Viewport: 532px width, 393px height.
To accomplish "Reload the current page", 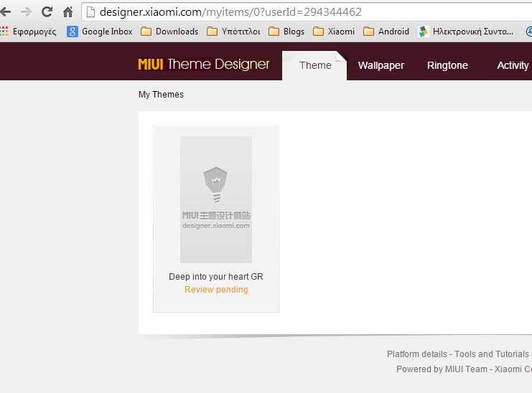I will (x=47, y=12).
